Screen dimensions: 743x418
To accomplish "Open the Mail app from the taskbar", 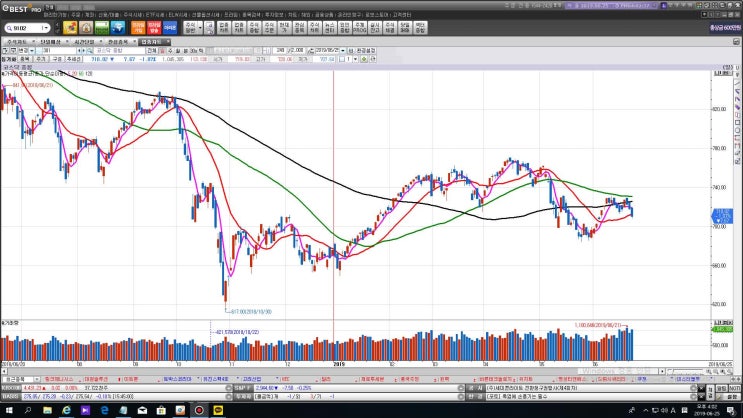I will [x=142, y=410].
